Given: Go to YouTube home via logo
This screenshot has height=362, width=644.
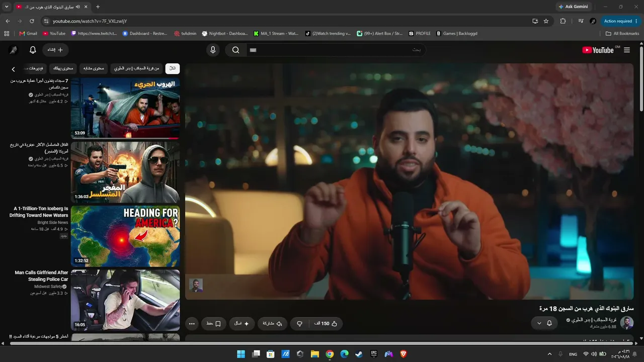Looking at the screenshot, I should (598, 50).
